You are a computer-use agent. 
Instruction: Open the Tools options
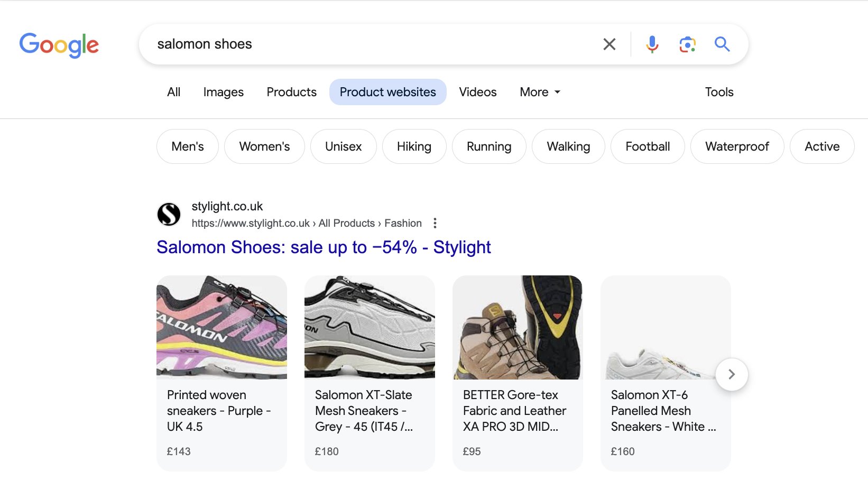(x=719, y=92)
